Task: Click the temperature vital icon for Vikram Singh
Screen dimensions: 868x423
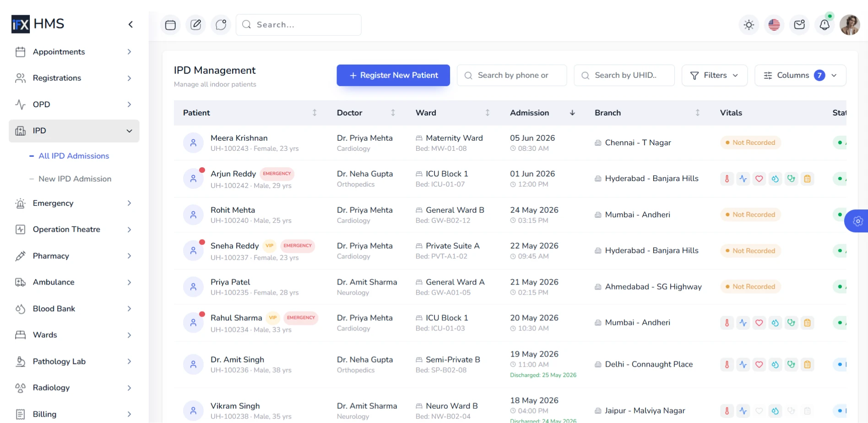Action: click(x=727, y=411)
